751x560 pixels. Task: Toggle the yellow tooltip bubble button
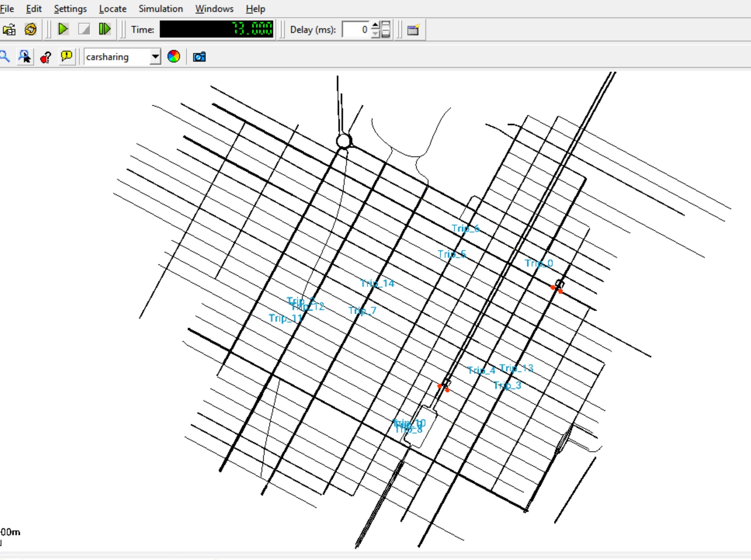[x=66, y=56]
